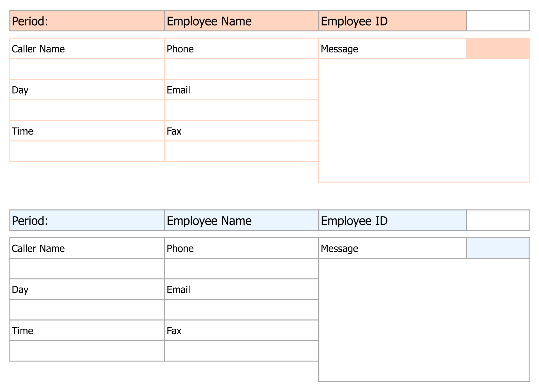Click the light blue swatch beside bottom Message
Screen dimensions: 539x392
coord(498,248)
